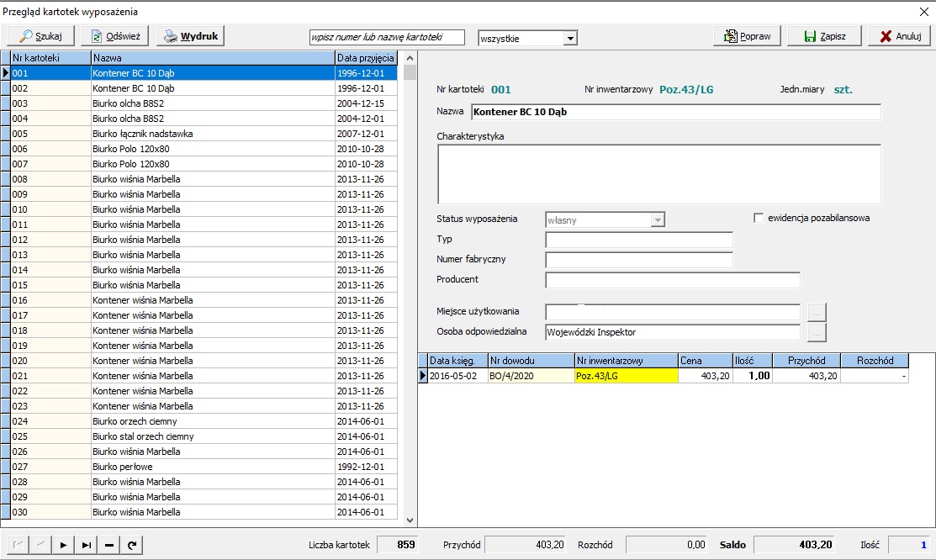This screenshot has width=936, height=560.
Task: Click the card search input field
Action: (387, 38)
